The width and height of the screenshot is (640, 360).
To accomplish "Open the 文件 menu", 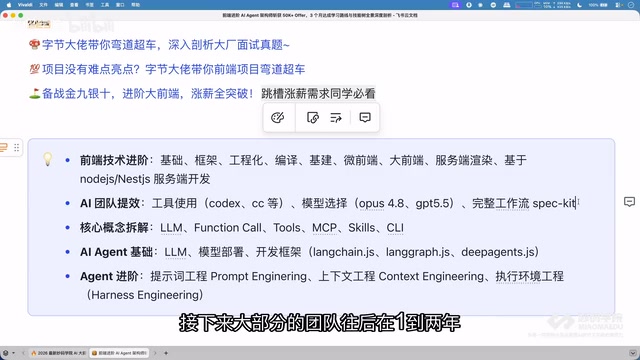I will [x=43, y=5].
